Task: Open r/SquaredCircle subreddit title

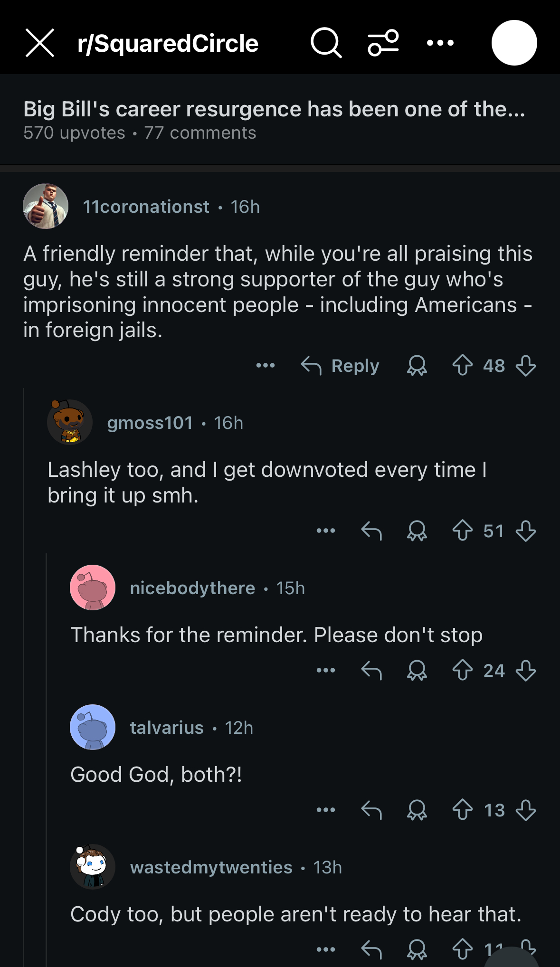Action: [168, 43]
